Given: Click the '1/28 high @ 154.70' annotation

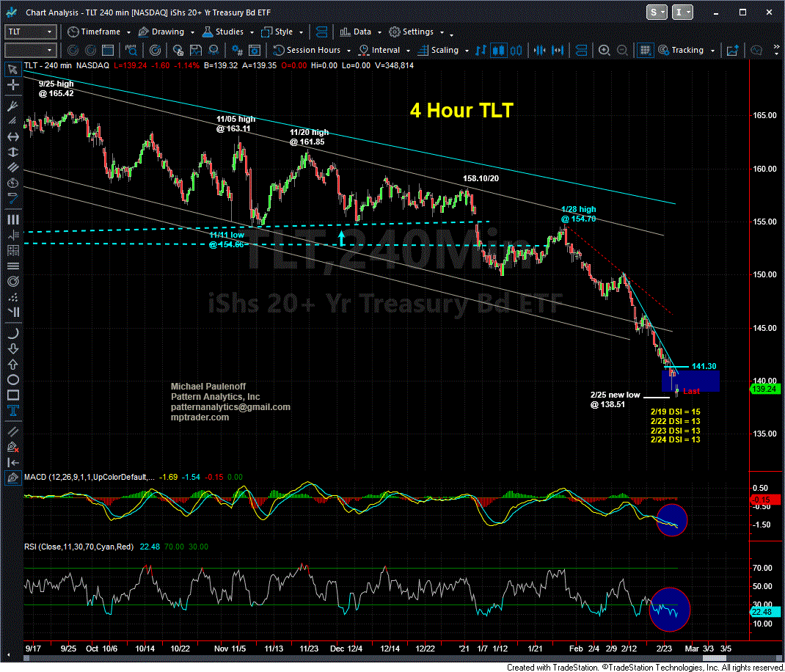Looking at the screenshot, I should click(x=578, y=214).
